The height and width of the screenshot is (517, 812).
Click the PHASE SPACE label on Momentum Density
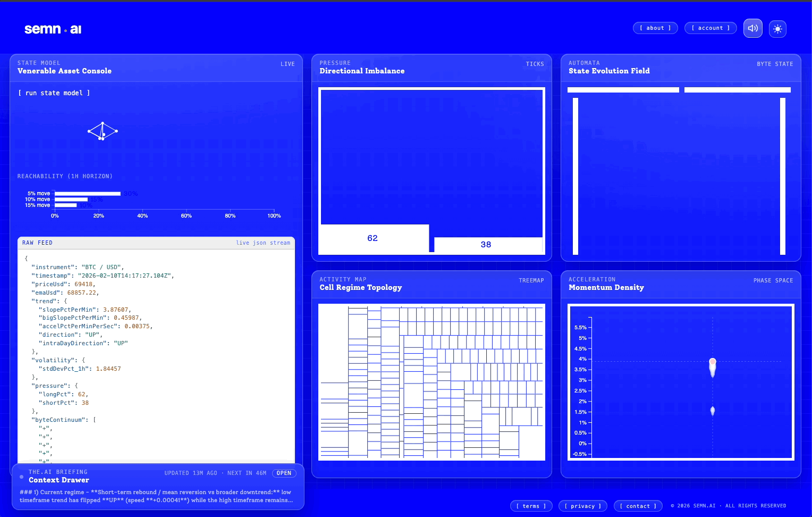pos(773,280)
